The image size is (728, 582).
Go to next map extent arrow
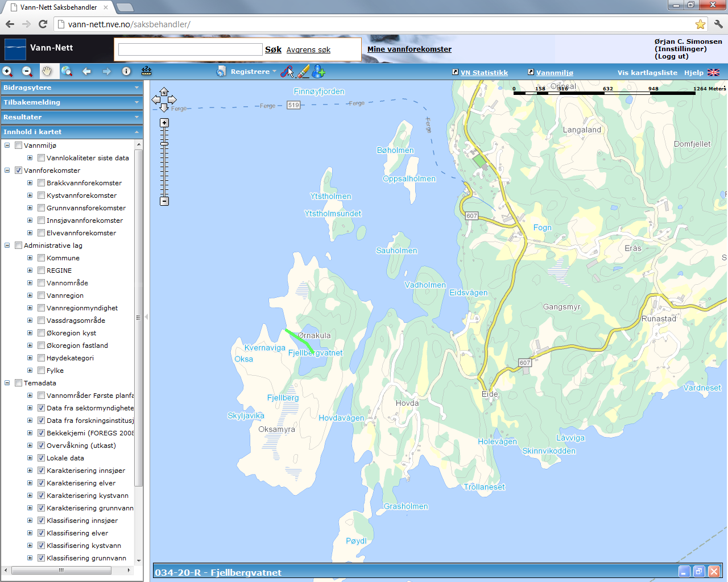106,72
